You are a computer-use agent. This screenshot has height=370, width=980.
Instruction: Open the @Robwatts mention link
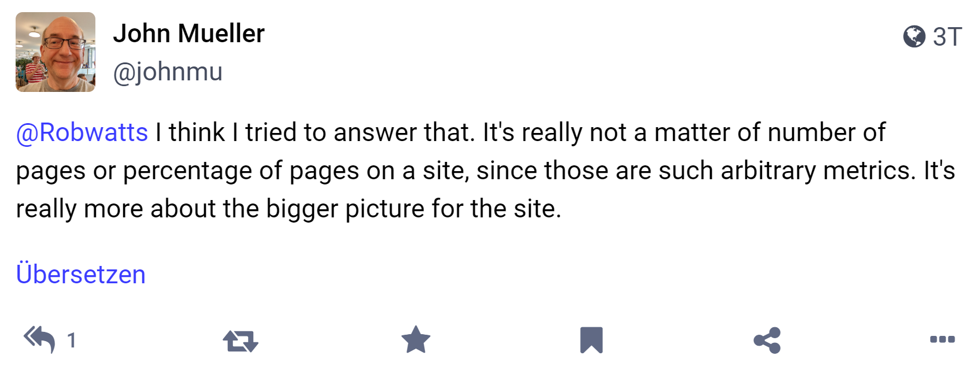coord(80,132)
